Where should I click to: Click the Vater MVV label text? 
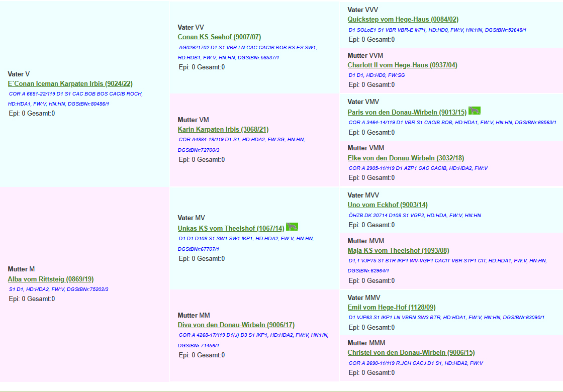[363, 195]
